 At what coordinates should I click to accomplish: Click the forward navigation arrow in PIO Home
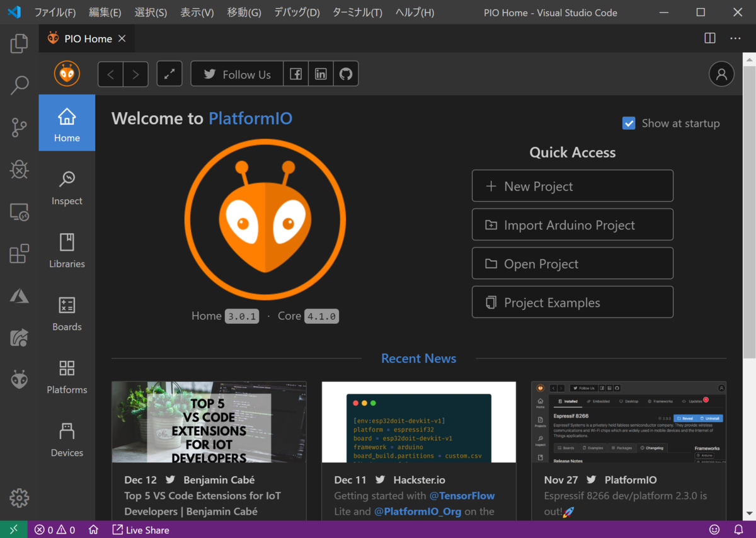pyautogui.click(x=135, y=74)
